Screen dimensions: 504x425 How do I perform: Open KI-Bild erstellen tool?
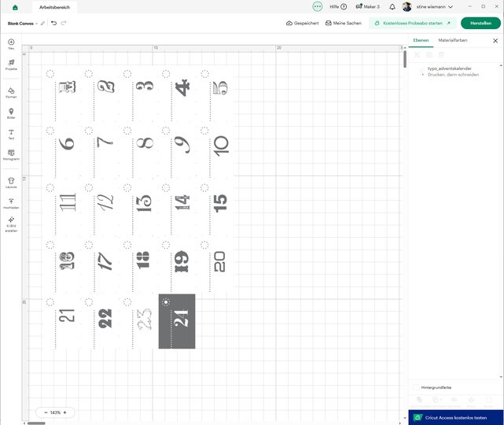coord(11,224)
